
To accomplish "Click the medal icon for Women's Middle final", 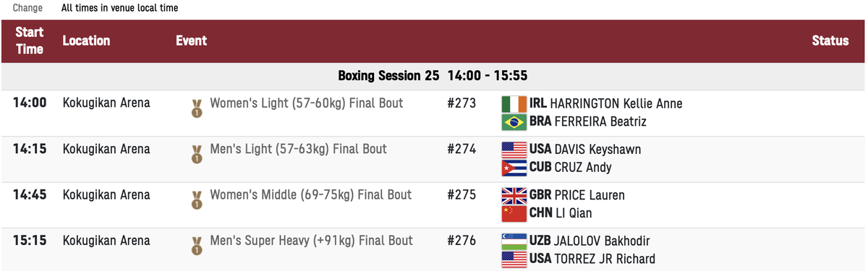I will 196,200.
